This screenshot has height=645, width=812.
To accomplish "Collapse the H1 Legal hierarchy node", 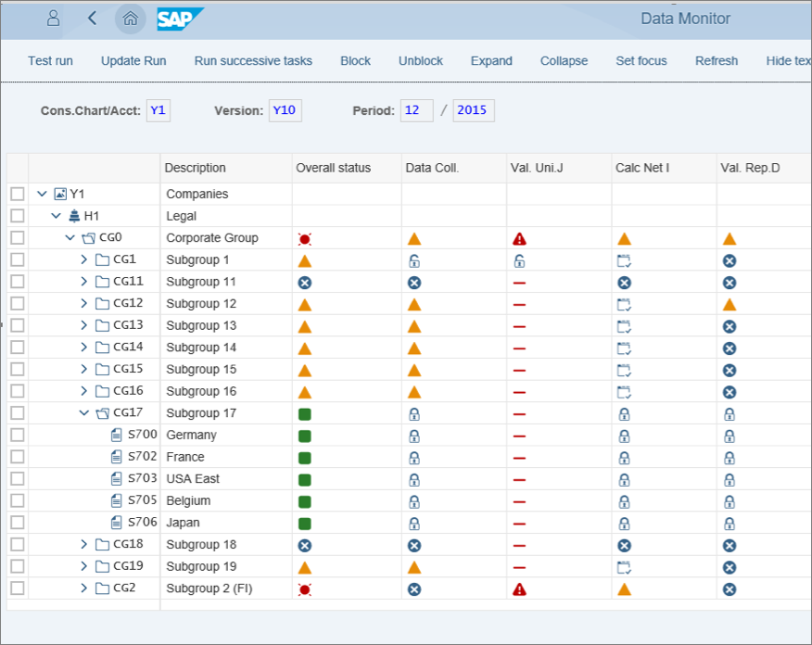I will click(x=56, y=215).
